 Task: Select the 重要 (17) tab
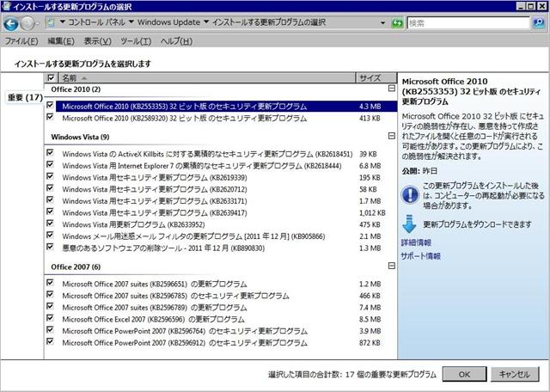(x=25, y=97)
